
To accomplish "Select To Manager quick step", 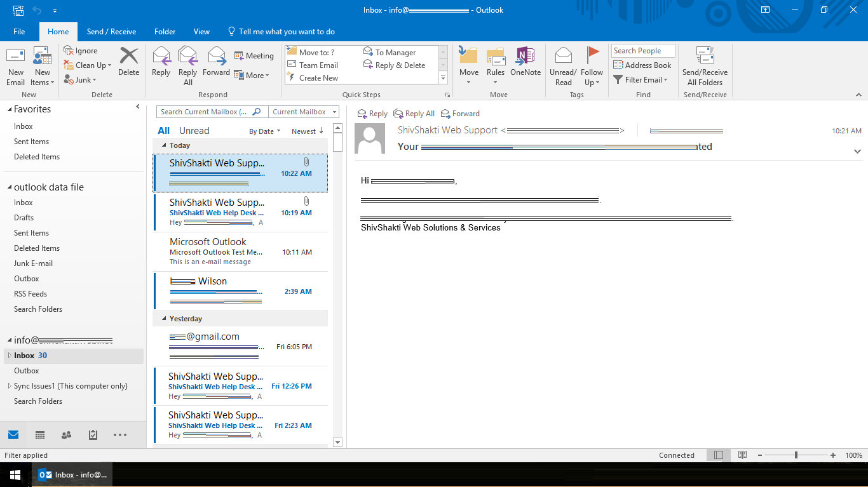I will [390, 52].
